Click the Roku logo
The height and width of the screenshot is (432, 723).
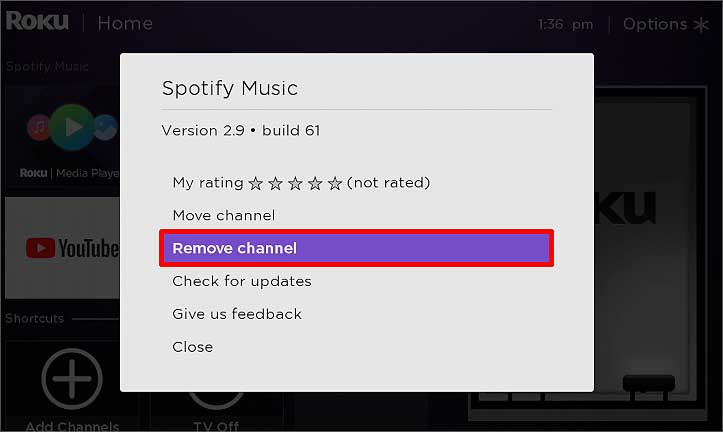click(38, 22)
